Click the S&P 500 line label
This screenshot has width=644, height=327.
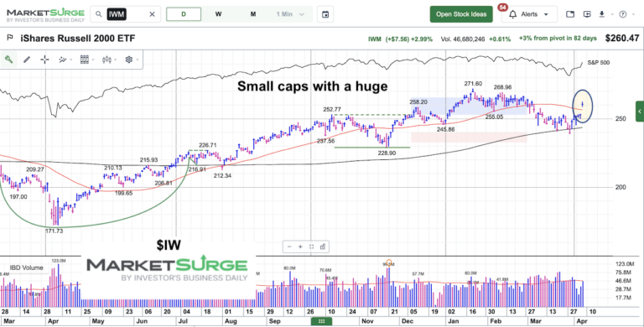tap(599, 62)
